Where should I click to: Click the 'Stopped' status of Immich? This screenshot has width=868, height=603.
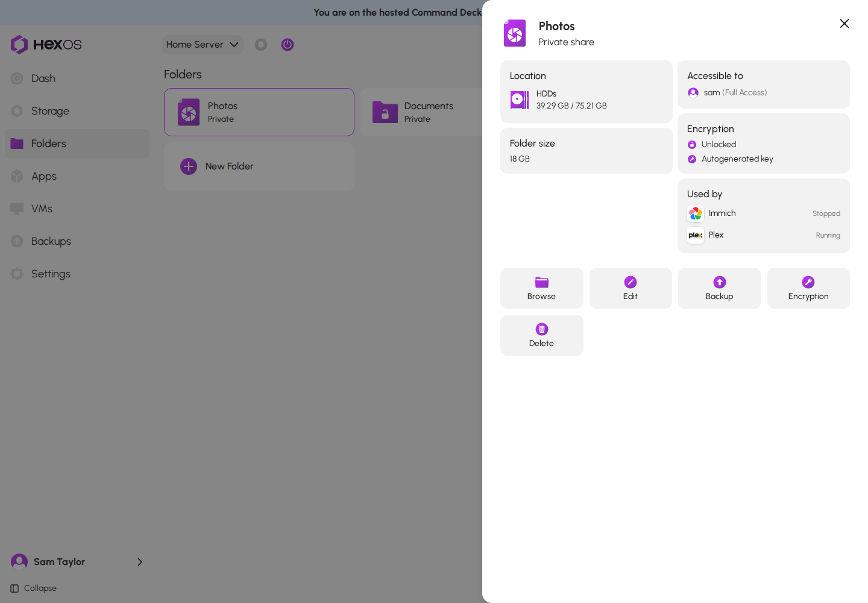click(826, 213)
